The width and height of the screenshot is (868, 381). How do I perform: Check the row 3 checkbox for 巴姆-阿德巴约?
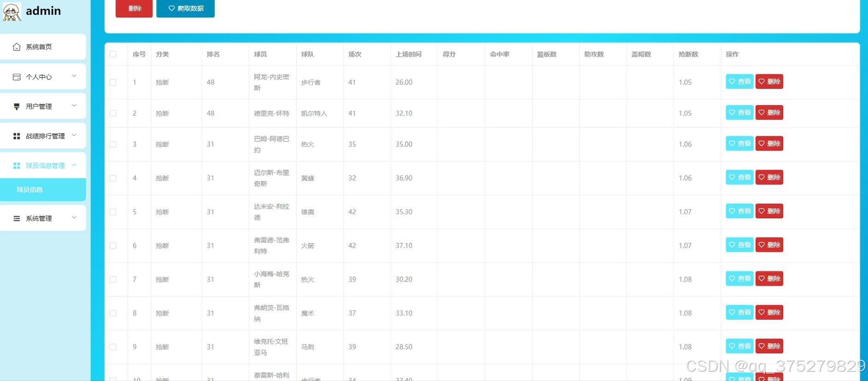click(x=113, y=144)
